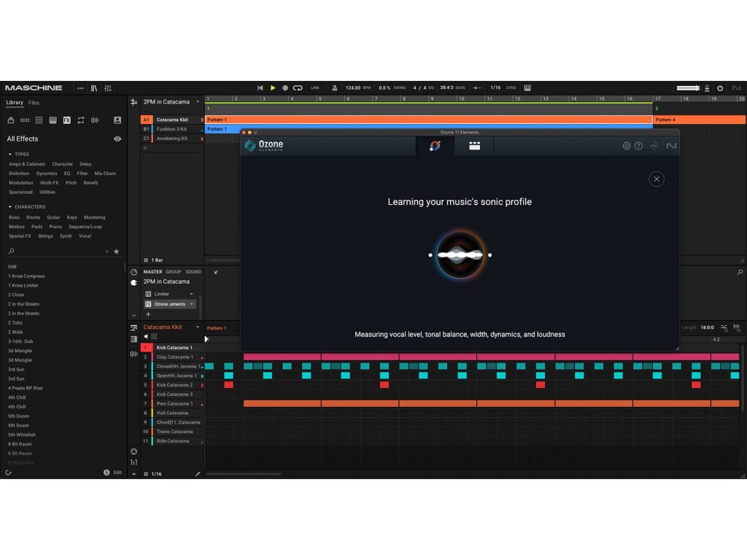Image resolution: width=747 pixels, height=560 pixels.
Task: Start playback with the green play button
Action: click(x=273, y=87)
